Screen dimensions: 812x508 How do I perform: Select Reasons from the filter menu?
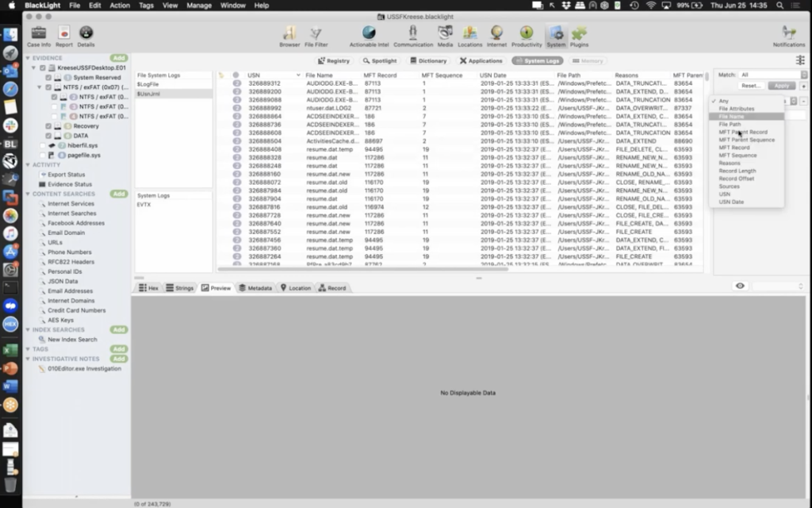click(746, 164)
